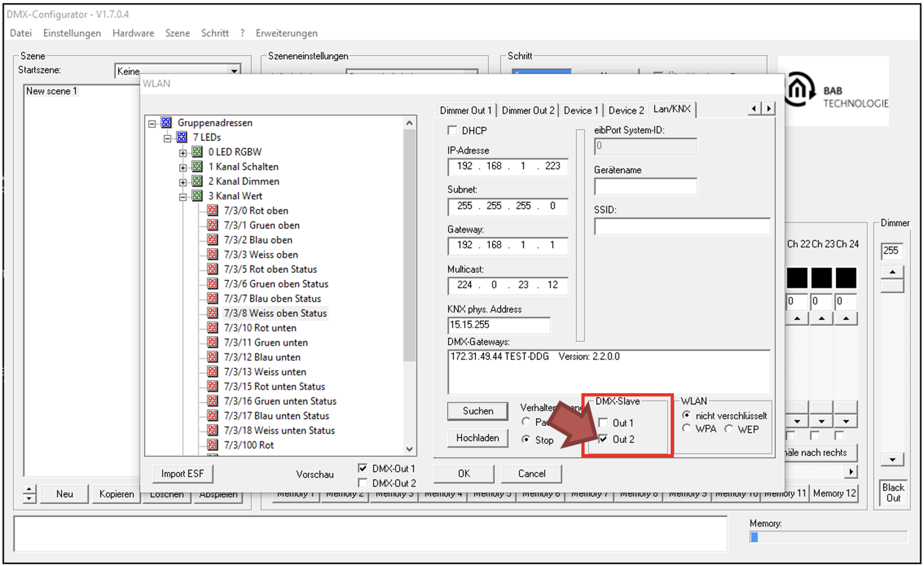Click the Black Out button

893,493
